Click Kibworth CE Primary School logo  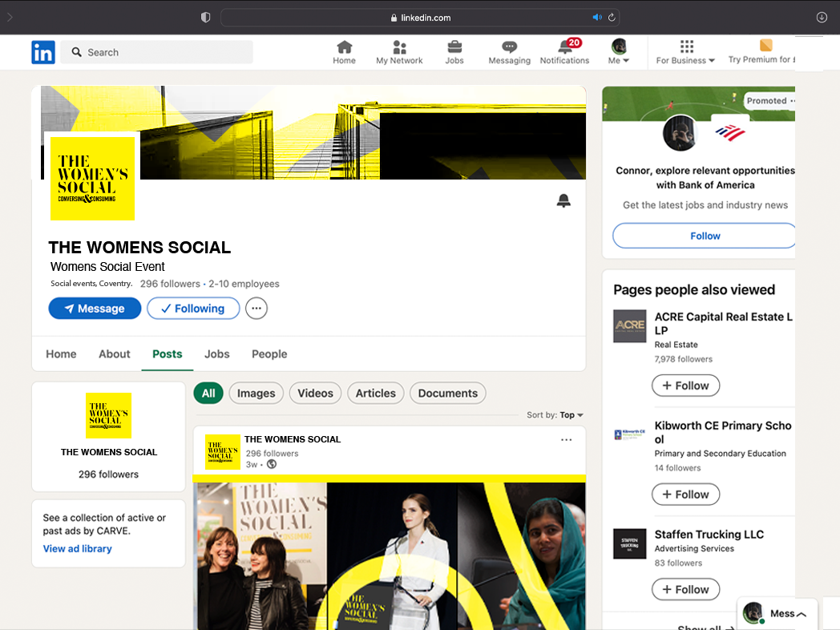pos(629,434)
